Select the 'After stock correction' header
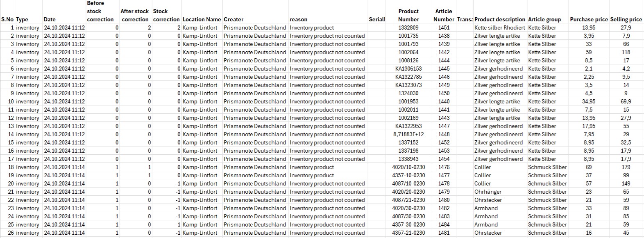 click(135, 15)
